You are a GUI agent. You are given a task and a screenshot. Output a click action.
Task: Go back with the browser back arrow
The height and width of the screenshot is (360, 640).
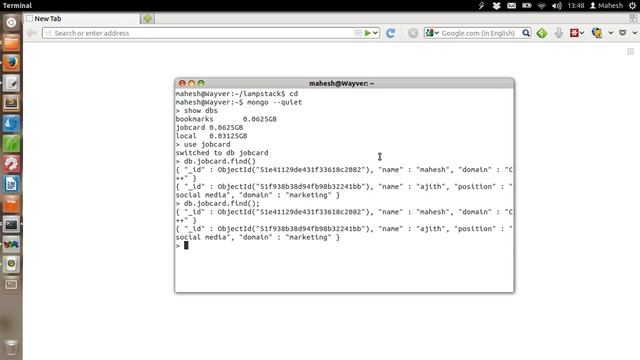(32, 33)
